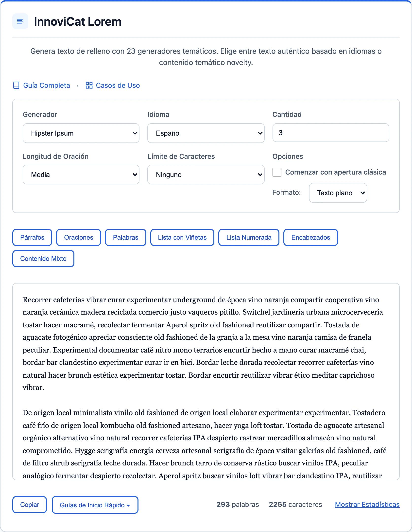Open the Guía Completa link

point(47,85)
